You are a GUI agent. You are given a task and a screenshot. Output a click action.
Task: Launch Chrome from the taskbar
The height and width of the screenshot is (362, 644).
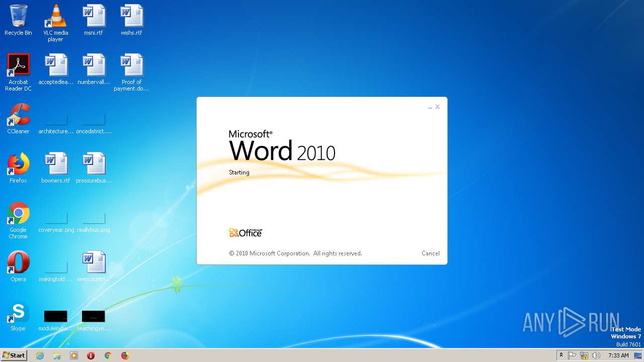(108, 355)
